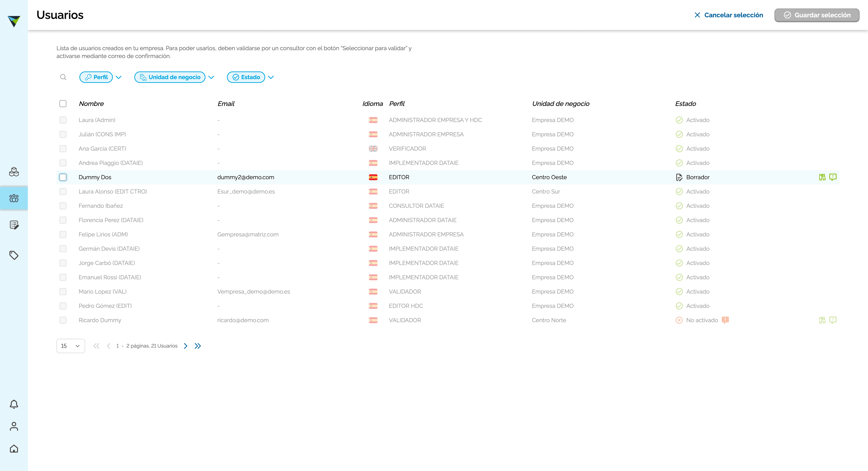Click the Nombre column header
Image resolution: width=868 pixels, height=471 pixels.
point(91,104)
